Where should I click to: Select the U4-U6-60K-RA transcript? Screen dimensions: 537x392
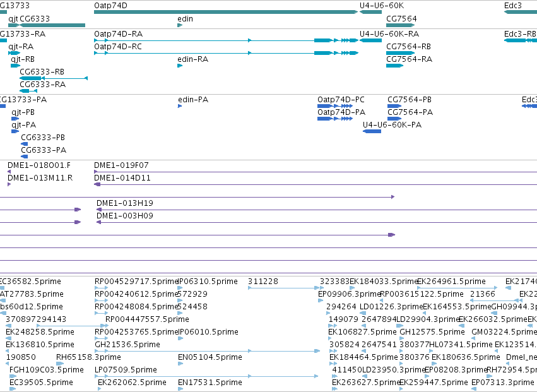coord(370,40)
